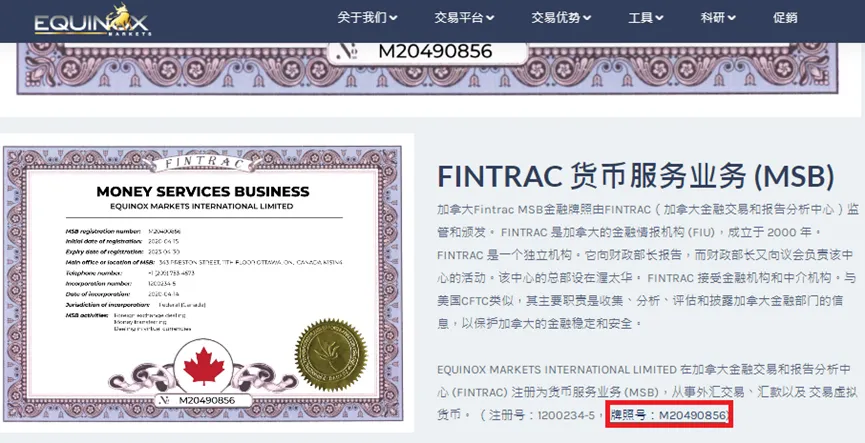Screen dimensions: 865x443
Task: Expand the chevron next to 关于我们
Action: click(x=393, y=18)
